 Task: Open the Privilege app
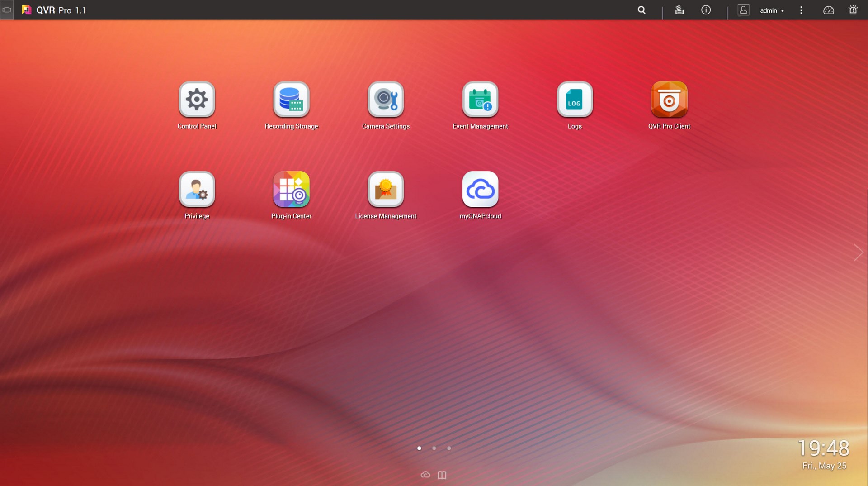coord(197,189)
